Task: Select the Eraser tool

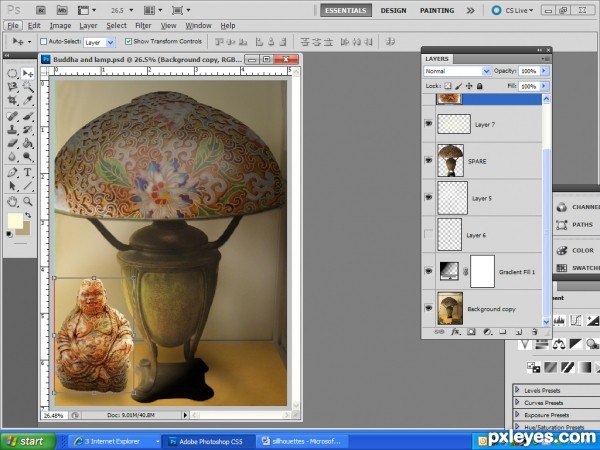Action: coord(12,143)
